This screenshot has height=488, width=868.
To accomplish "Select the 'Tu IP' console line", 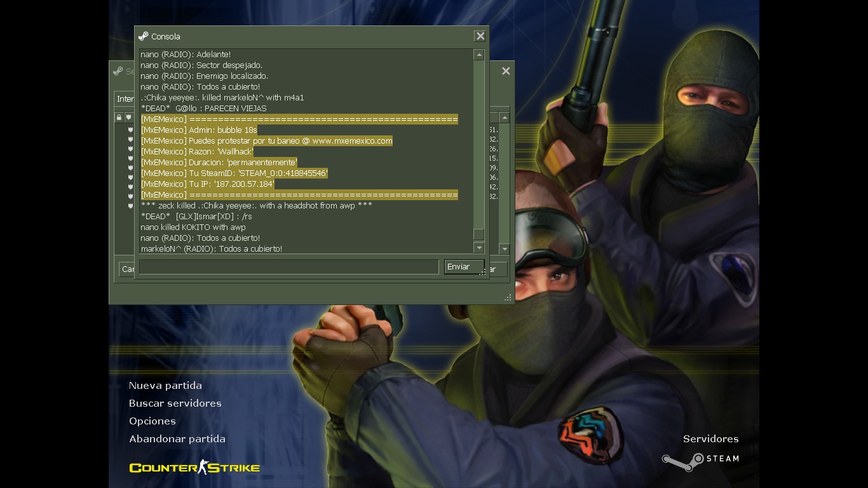I will coord(208,184).
